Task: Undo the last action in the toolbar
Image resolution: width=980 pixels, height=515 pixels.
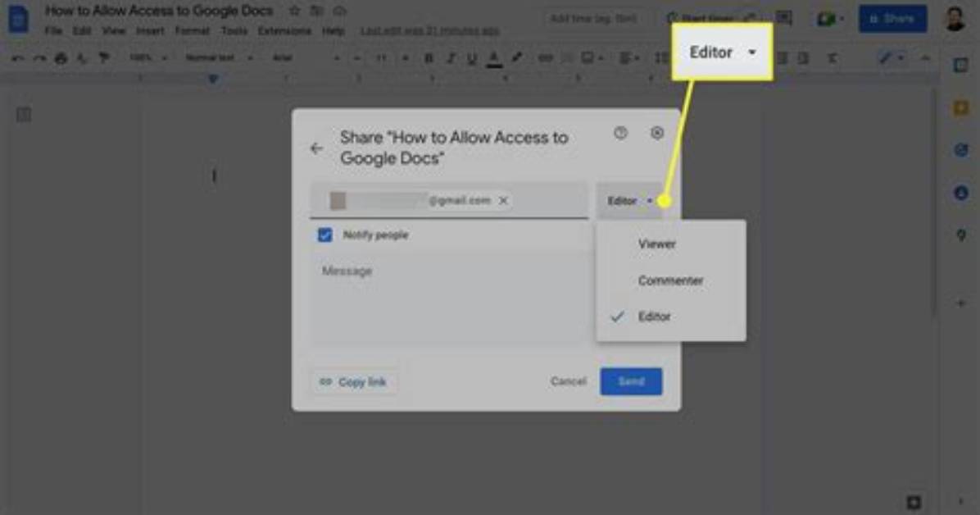Action: click(17, 58)
